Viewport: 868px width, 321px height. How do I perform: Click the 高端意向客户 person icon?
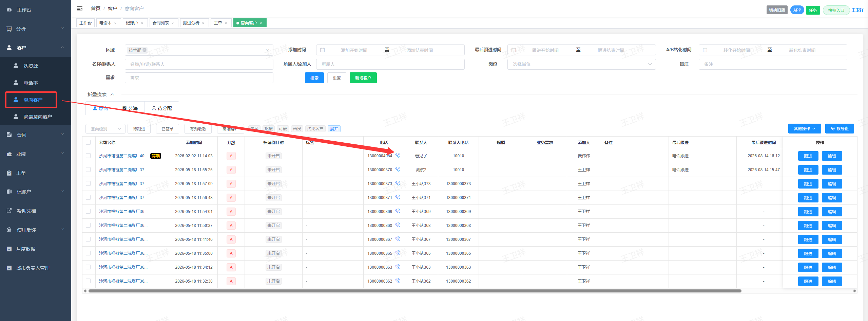pos(16,117)
